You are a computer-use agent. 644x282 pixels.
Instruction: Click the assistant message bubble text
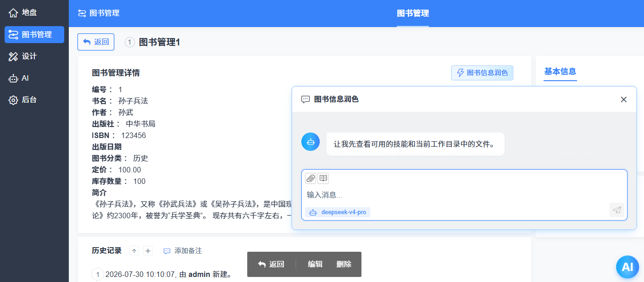pos(414,144)
